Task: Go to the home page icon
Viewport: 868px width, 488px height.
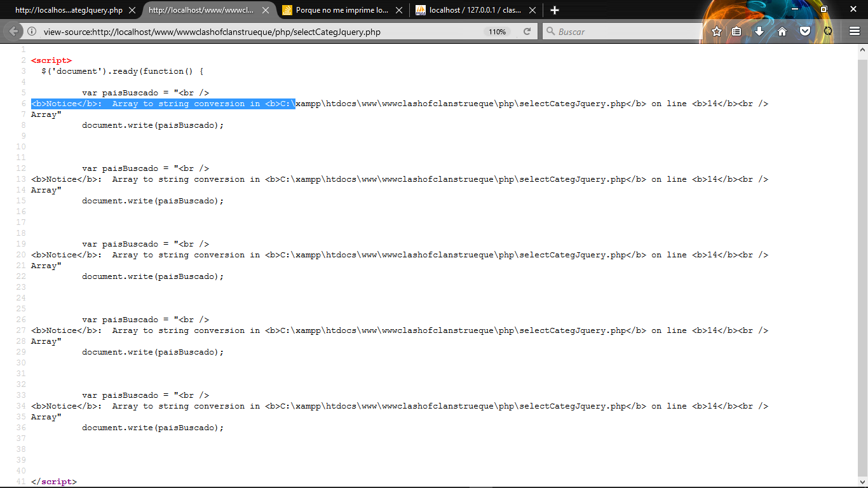Action: pos(782,31)
